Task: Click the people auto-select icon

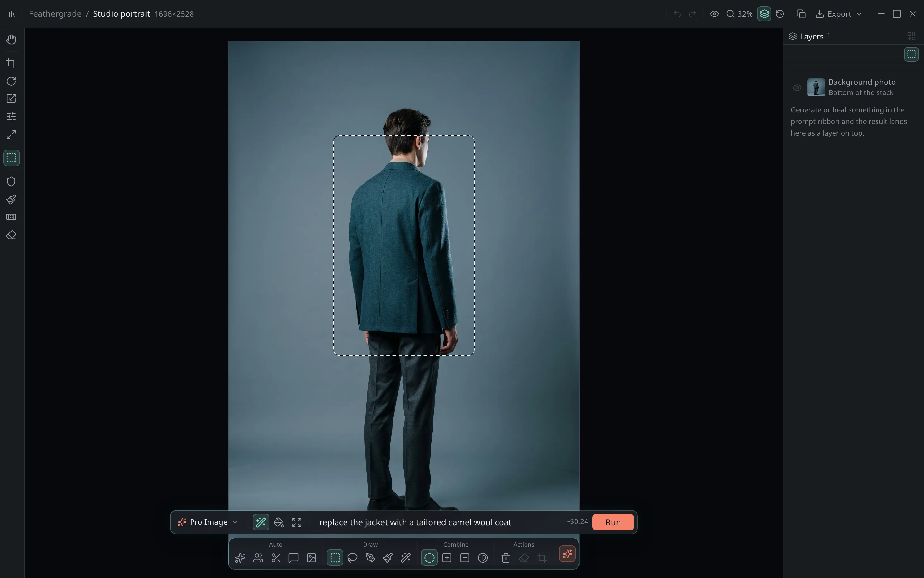Action: (x=258, y=558)
